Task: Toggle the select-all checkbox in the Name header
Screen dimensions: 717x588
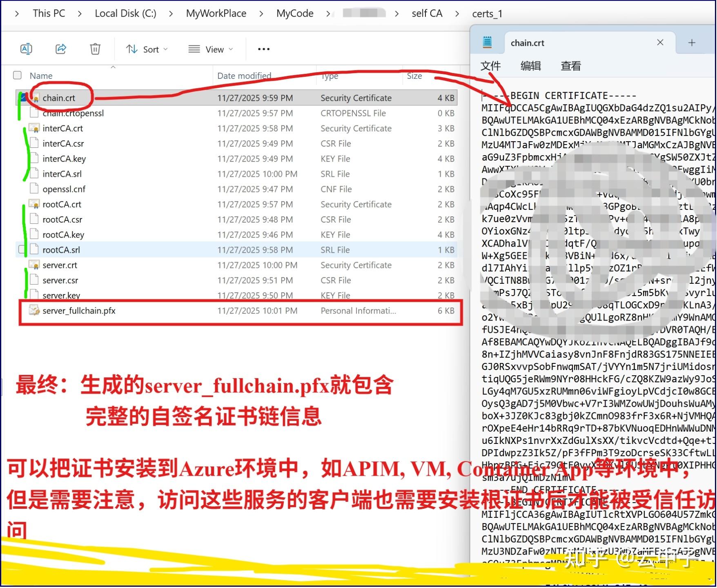Action: [x=17, y=75]
